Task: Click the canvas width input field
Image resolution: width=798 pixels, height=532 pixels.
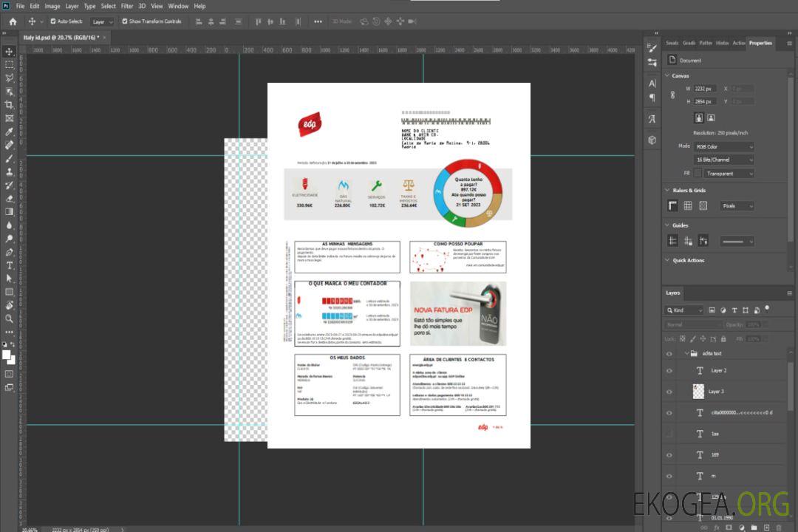Action: pyautogui.click(x=706, y=89)
